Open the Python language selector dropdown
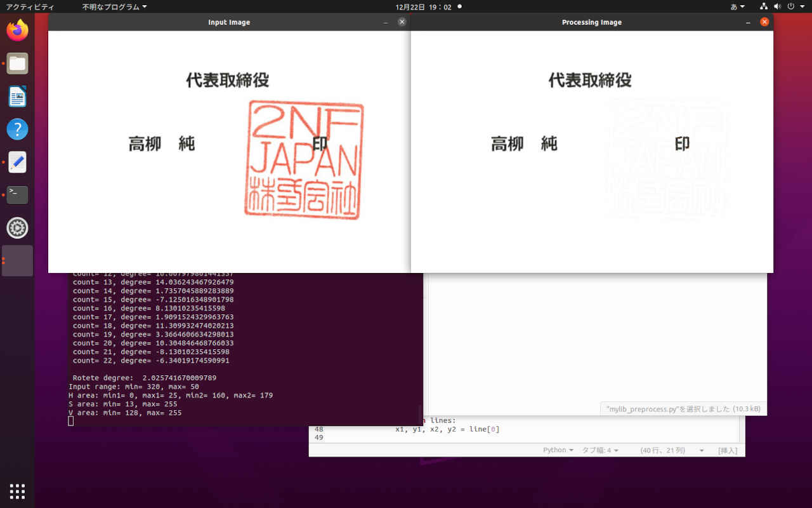The width and height of the screenshot is (812, 508). click(558, 450)
